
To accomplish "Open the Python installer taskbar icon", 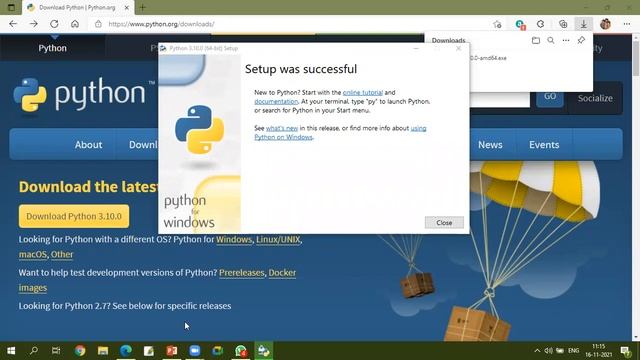I will 264,351.
